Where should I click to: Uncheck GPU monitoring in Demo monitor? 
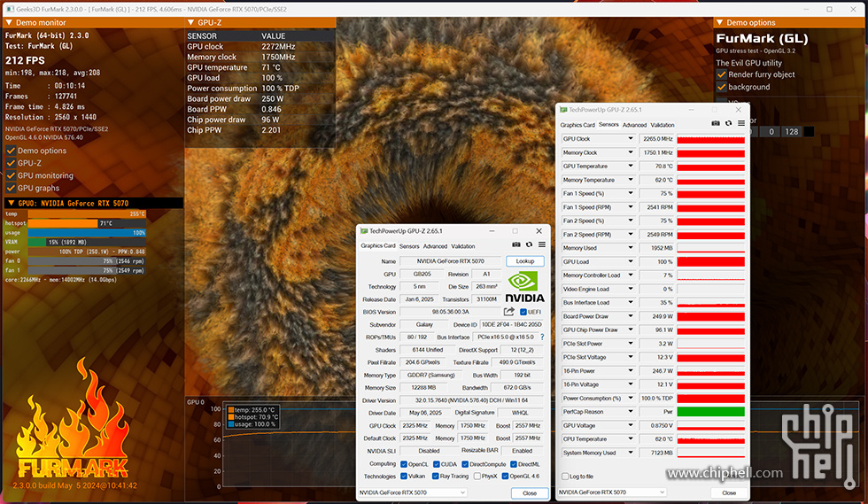tap(11, 175)
